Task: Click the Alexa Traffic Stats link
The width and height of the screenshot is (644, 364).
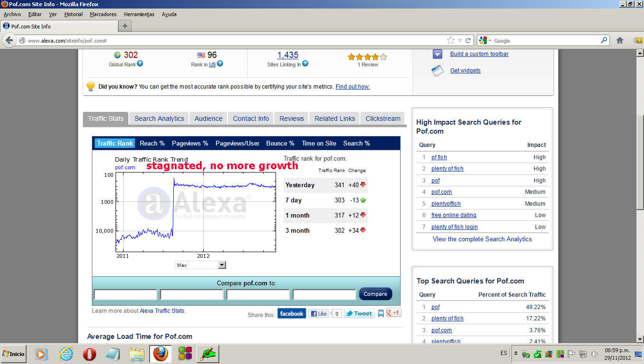Action: point(162,311)
